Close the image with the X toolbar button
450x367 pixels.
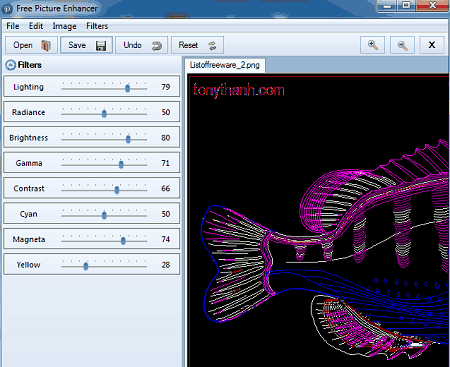tap(432, 45)
